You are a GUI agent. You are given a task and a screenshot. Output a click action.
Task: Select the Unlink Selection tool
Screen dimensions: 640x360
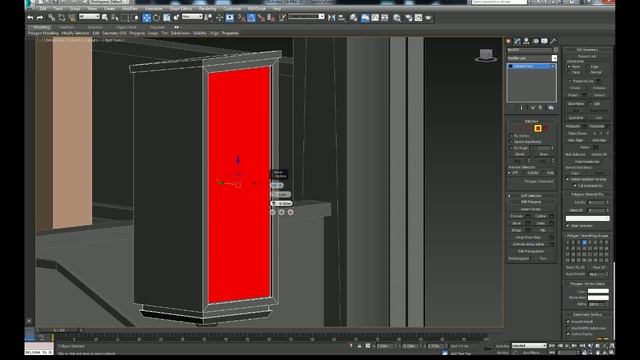(62, 18)
